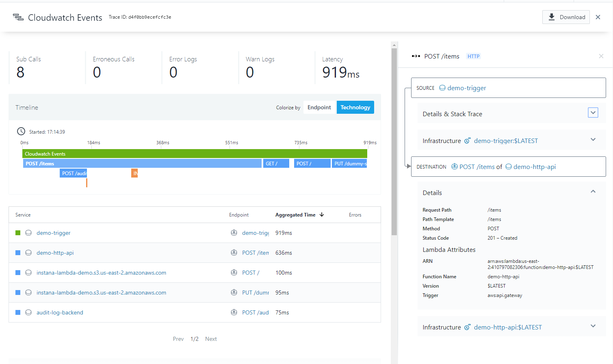Image resolution: width=613 pixels, height=364 pixels.
Task: Close the trace view with X
Action: click(598, 17)
